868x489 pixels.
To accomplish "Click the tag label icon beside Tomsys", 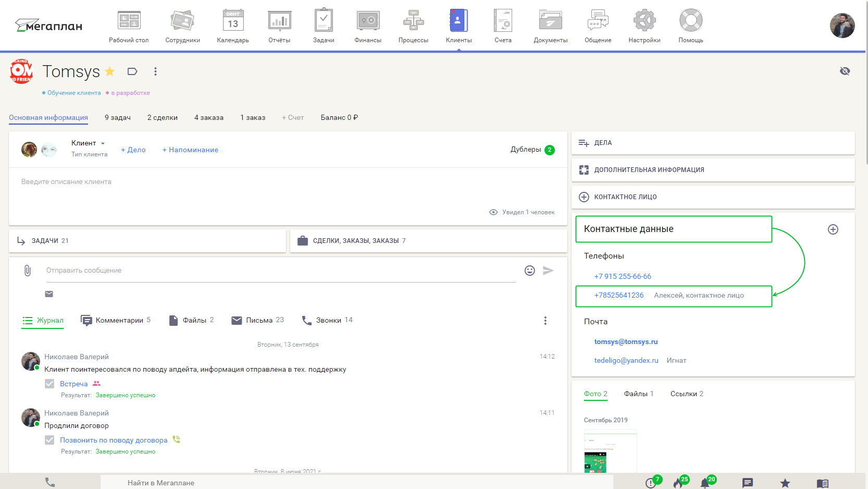I will click(x=132, y=71).
